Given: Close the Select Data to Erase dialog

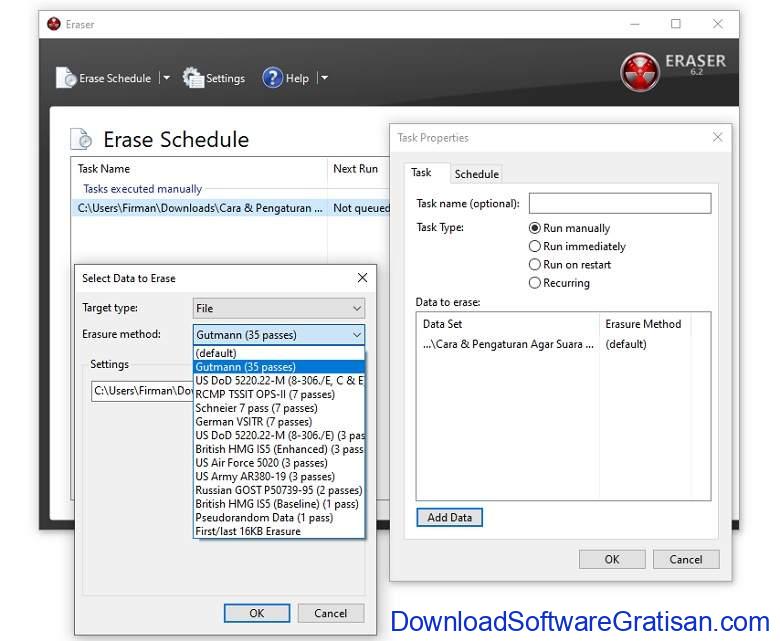Looking at the screenshot, I should [363, 278].
